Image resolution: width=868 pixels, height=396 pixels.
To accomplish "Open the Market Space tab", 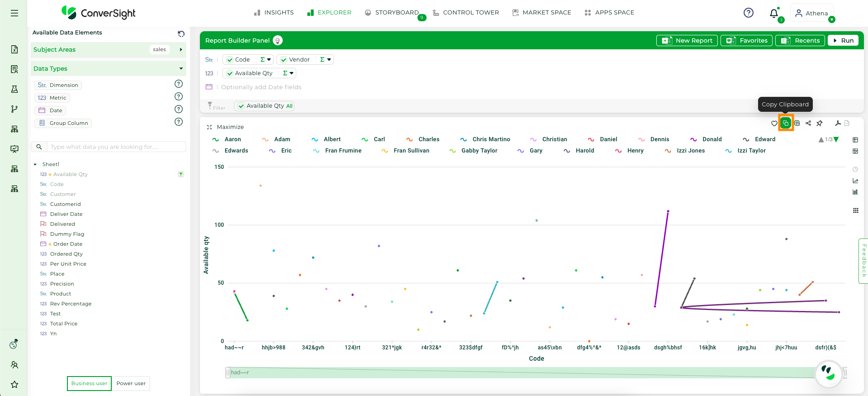I will pyautogui.click(x=542, y=13).
